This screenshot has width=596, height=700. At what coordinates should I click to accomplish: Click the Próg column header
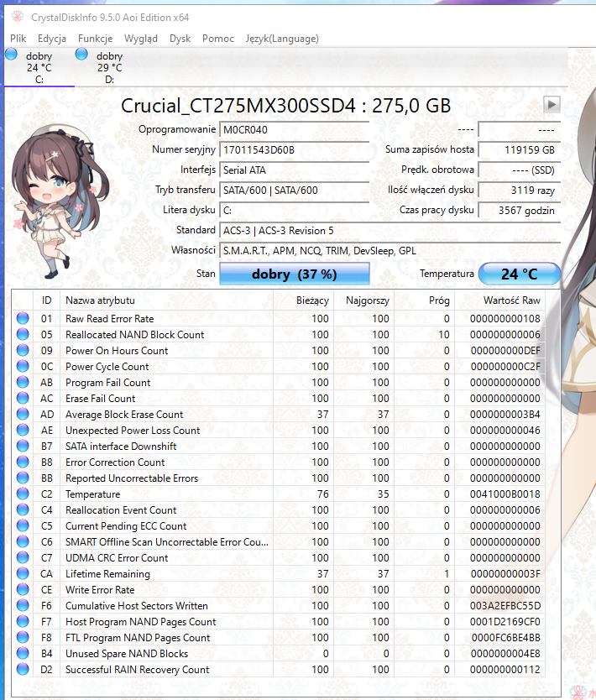click(425, 300)
